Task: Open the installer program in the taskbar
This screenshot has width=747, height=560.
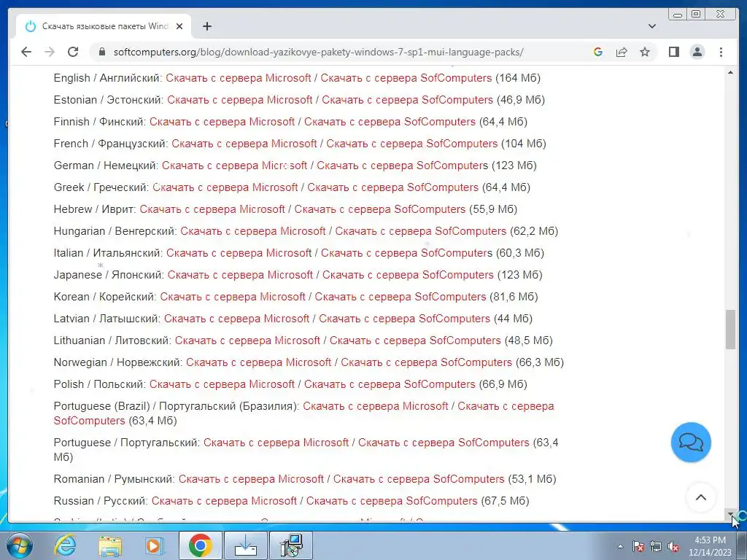Action: coord(291,545)
